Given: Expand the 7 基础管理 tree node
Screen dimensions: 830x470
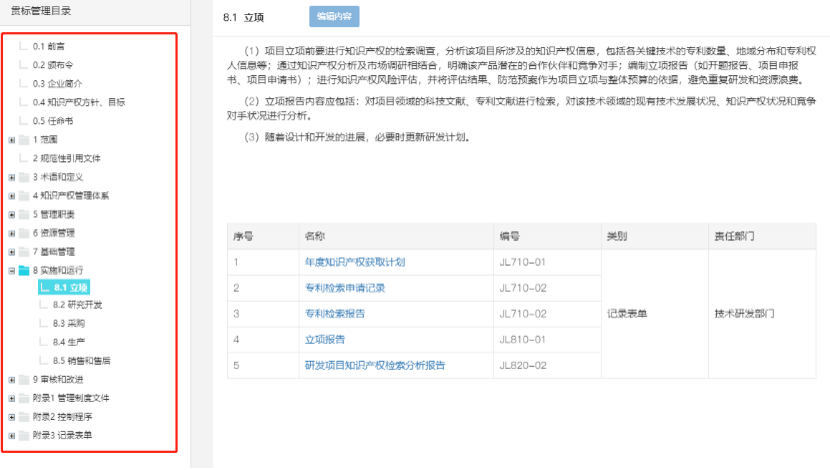Looking at the screenshot, I should pos(12,252).
